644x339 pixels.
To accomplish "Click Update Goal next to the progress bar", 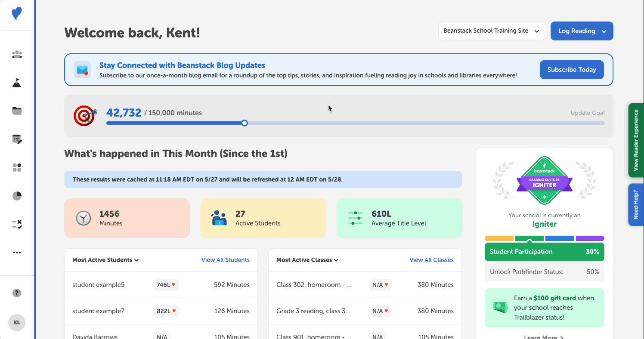I will pyautogui.click(x=587, y=113).
